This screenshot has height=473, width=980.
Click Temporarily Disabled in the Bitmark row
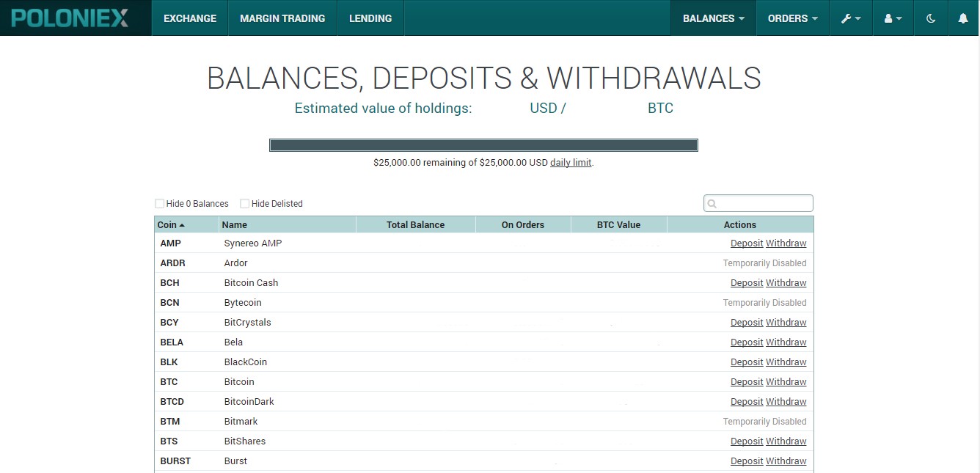[x=764, y=422]
